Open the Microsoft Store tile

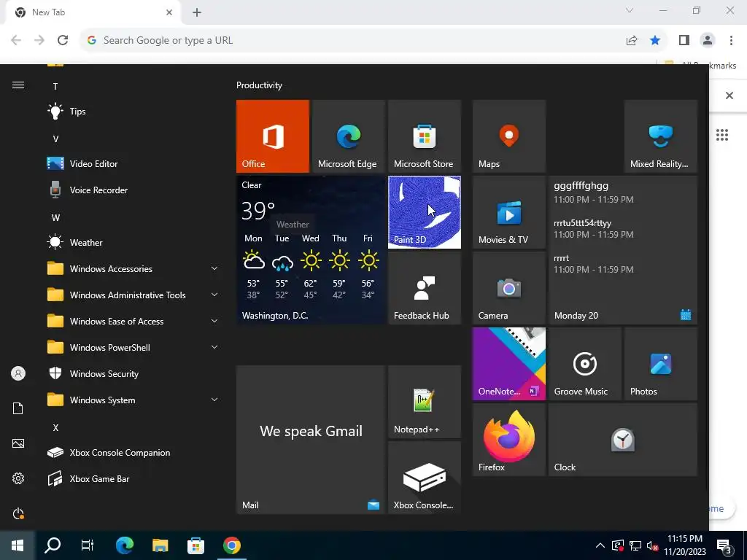(425, 136)
